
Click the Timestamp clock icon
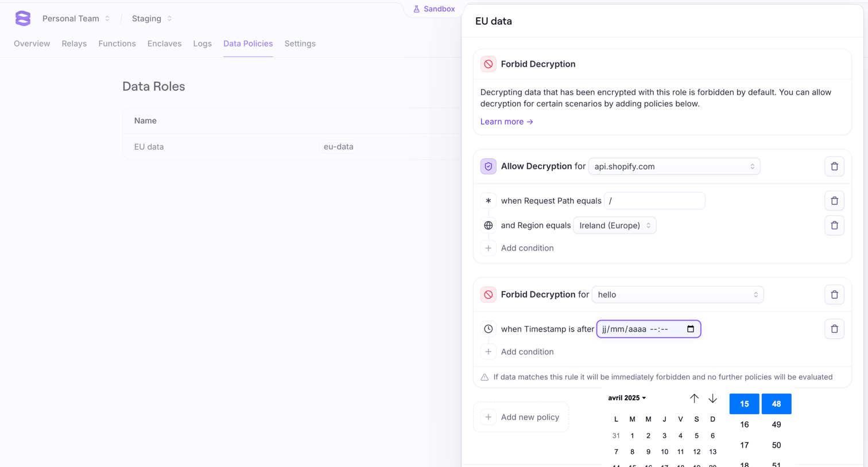[489, 329]
